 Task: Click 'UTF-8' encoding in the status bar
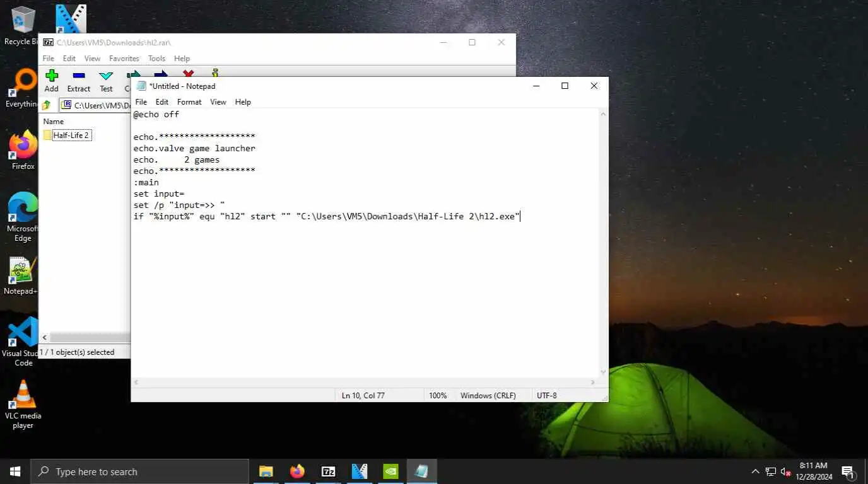[546, 395]
